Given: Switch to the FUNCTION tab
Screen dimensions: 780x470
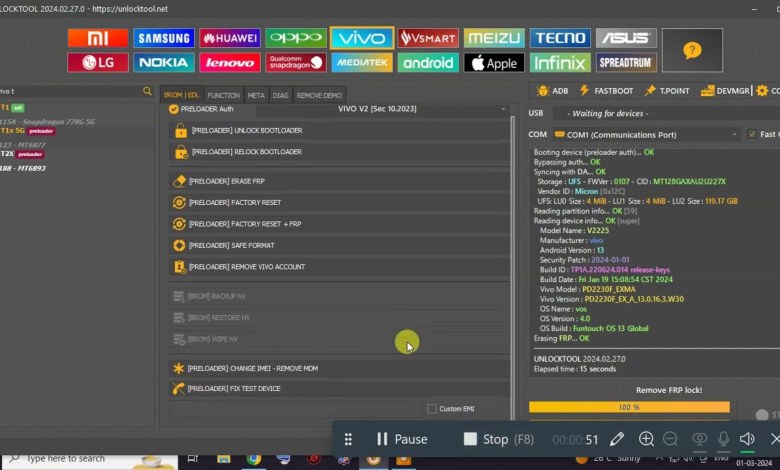Looking at the screenshot, I should pyautogui.click(x=223, y=95).
